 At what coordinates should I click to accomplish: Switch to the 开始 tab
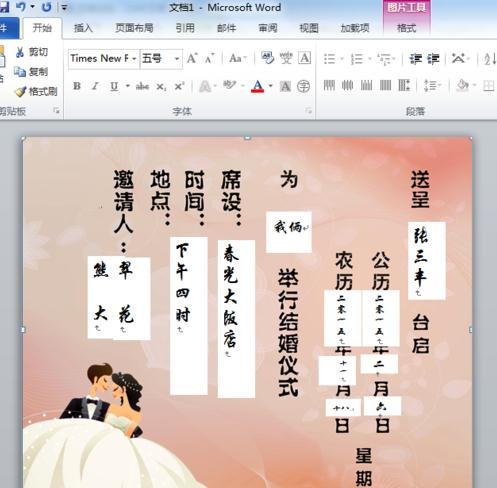click(42, 28)
